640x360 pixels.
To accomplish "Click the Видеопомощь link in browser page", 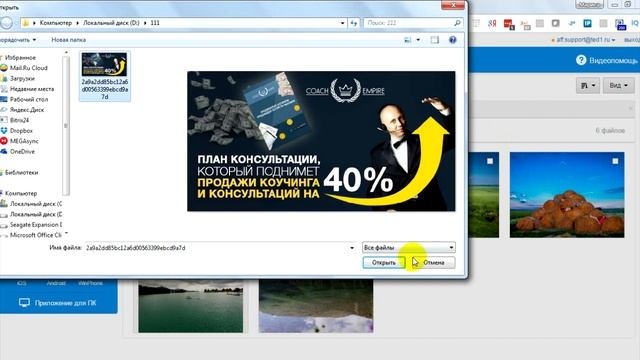I will (613, 60).
